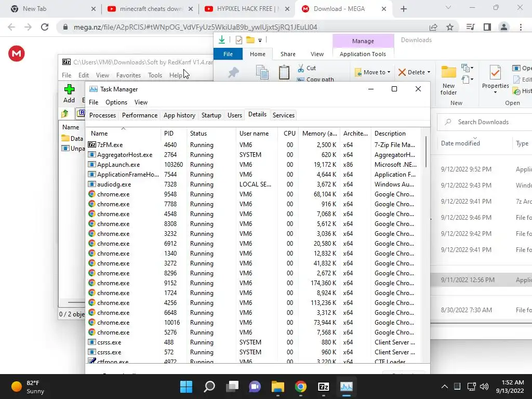532x399 pixels.
Task: Switch to the Startup tab
Action: [x=211, y=115]
